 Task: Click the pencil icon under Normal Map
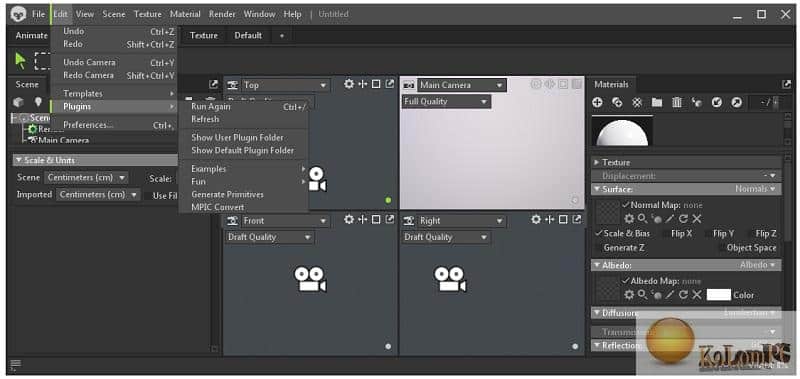[x=670, y=219]
